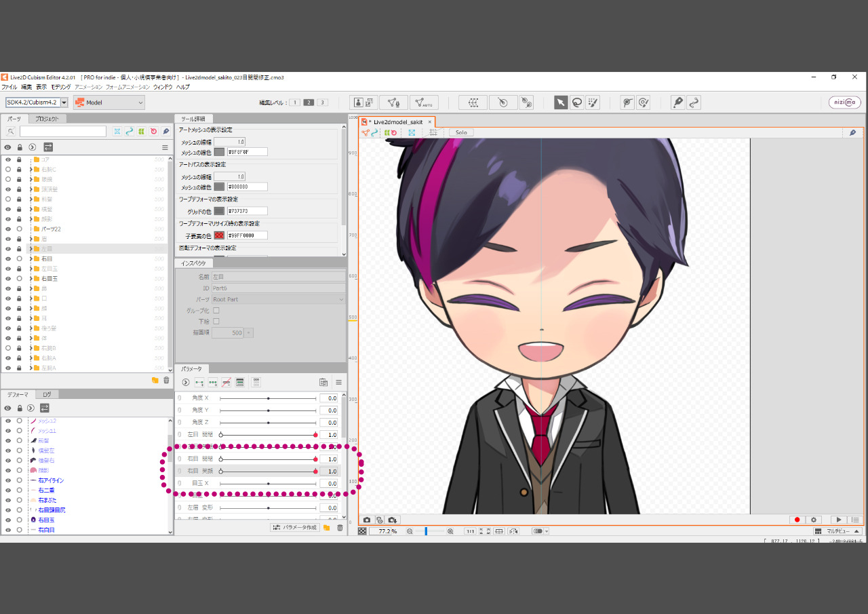Switch to the プロジェクト tab

click(x=47, y=119)
